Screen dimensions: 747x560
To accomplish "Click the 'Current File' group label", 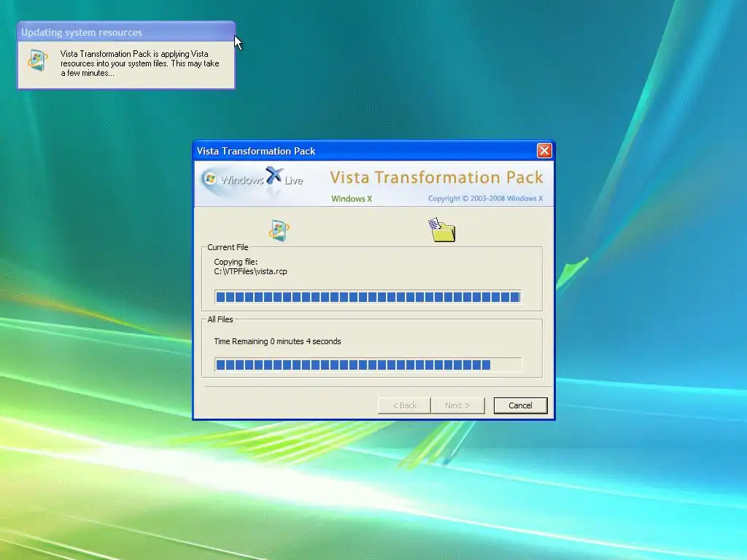I will coord(228,247).
